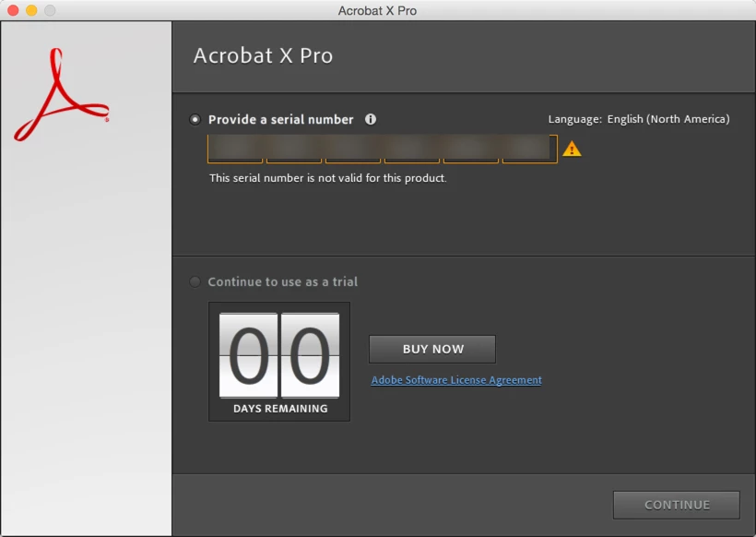Click the BUY NOW button

432,349
